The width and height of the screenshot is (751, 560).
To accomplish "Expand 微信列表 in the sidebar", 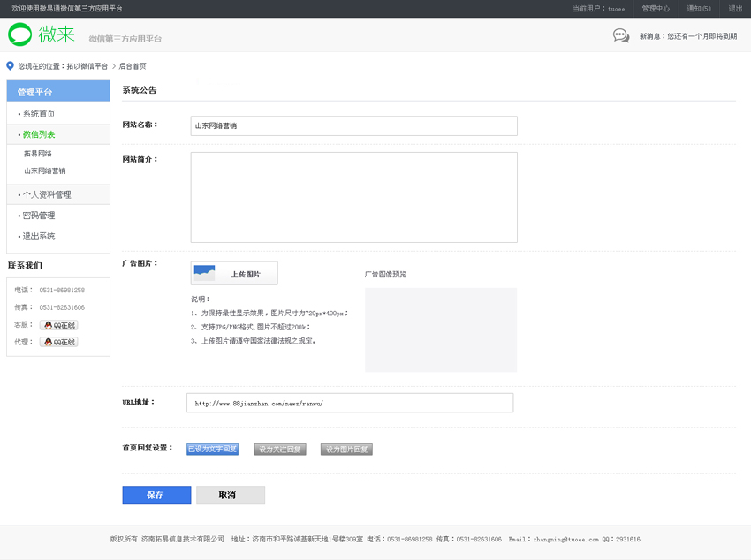I will 39,134.
